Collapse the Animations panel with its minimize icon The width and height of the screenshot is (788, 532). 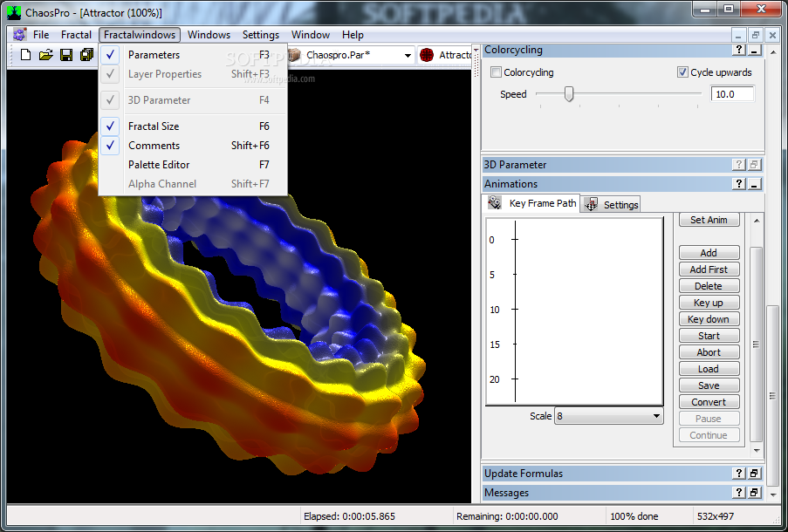click(754, 184)
